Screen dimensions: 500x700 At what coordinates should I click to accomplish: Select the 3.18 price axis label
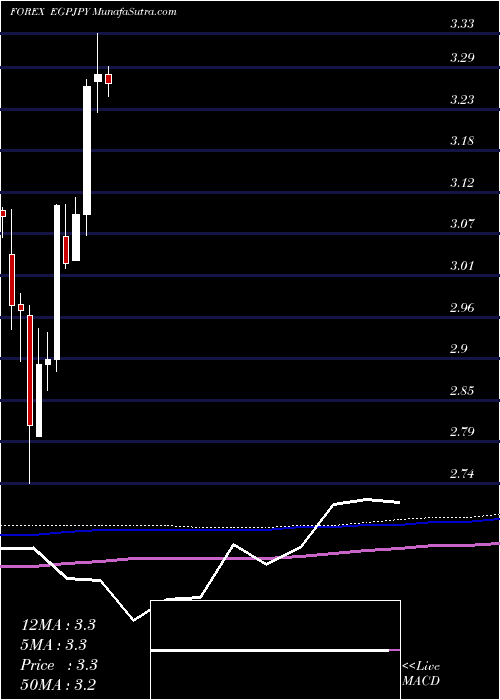click(x=462, y=141)
